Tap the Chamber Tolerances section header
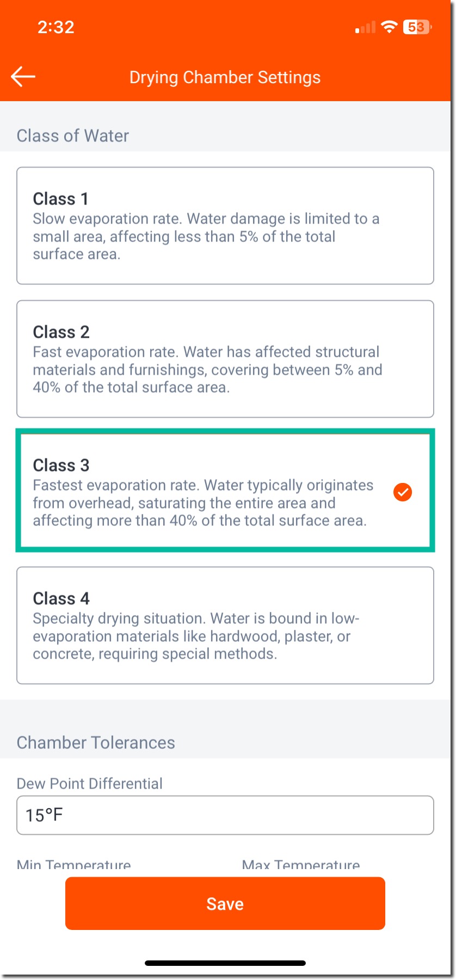This screenshot has width=456, height=980. tap(96, 742)
